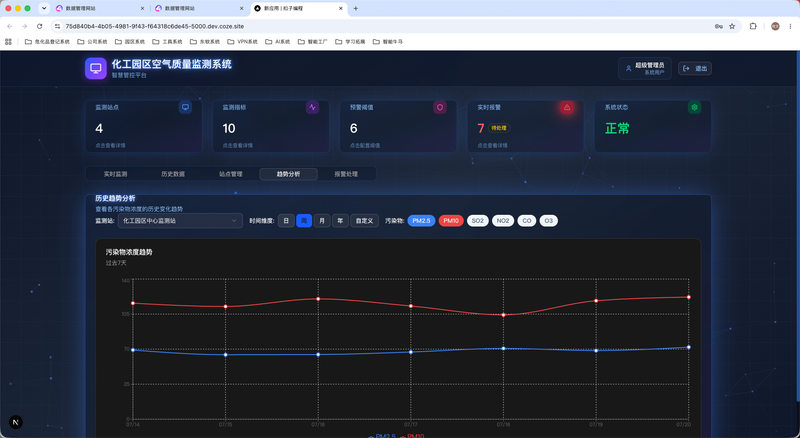Open the VPN系统 bookmark folder

point(242,42)
